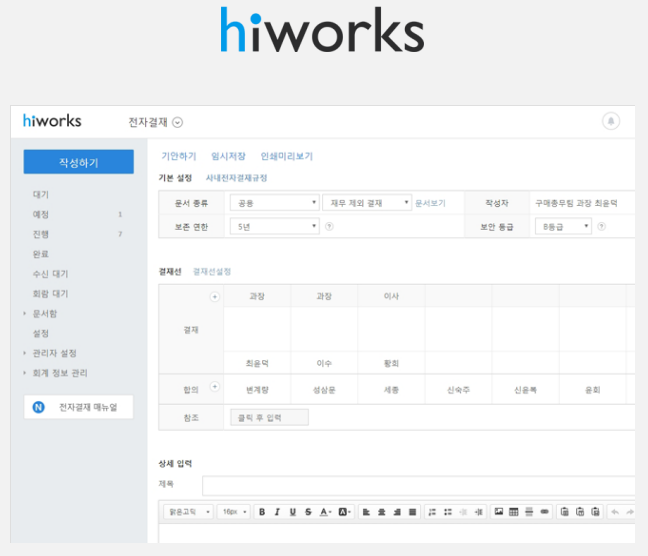Select agreement member 변계량

coord(257,390)
